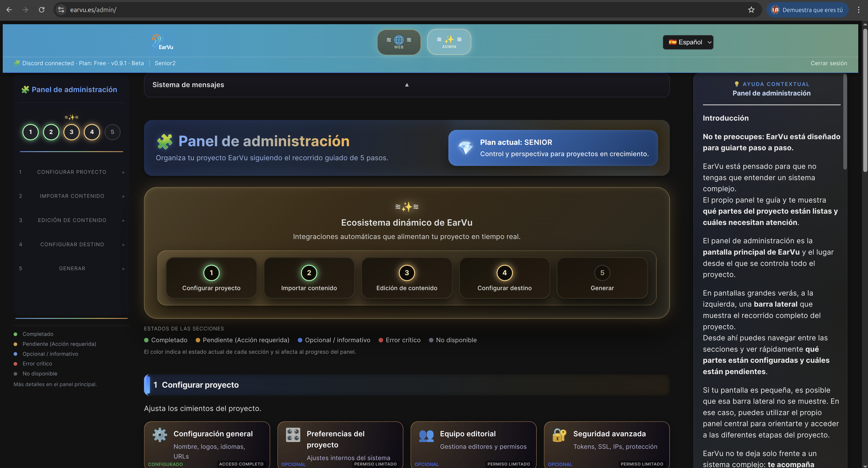Image resolution: width=868 pixels, height=468 pixels.
Task: Open the Español language dropdown
Action: click(688, 42)
